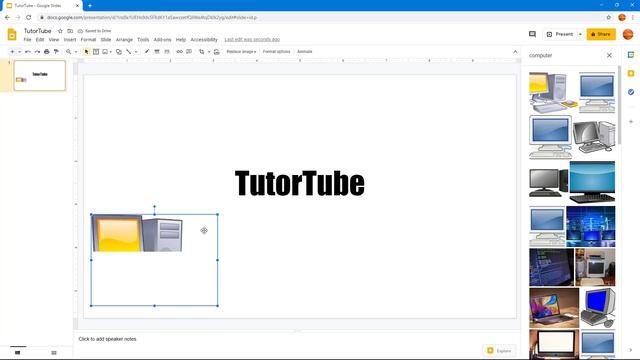Click the redo arrow
The height and width of the screenshot is (360, 640).
click(x=37, y=52)
